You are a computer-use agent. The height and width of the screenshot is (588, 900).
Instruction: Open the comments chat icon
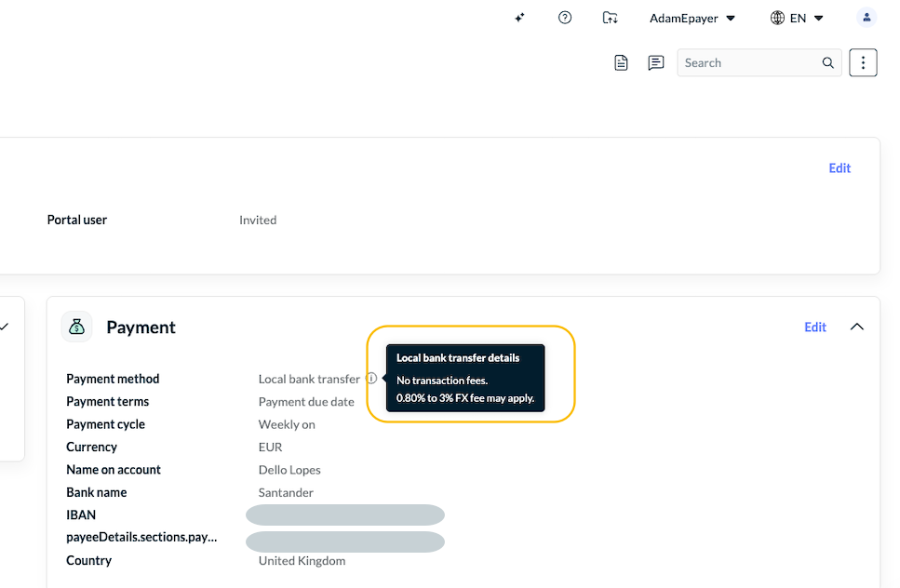coord(656,62)
